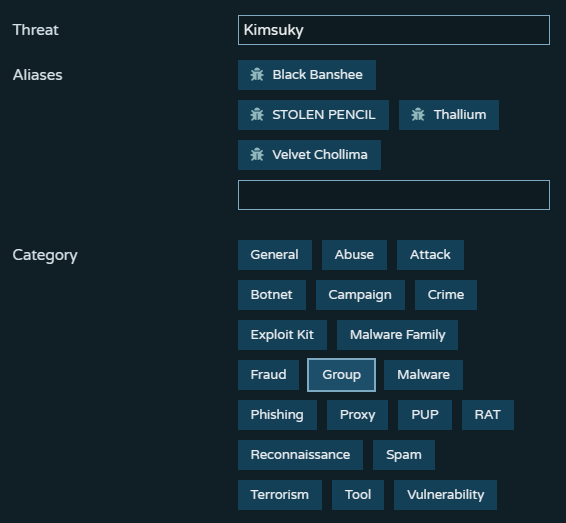Pick the Crime category
This screenshot has width=566, height=523.
point(446,295)
